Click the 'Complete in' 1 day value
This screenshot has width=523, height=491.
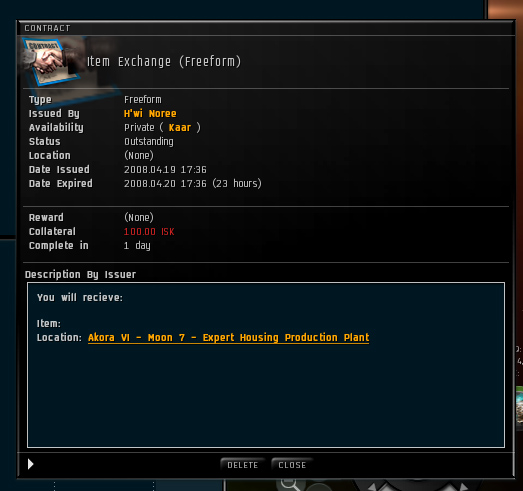point(137,246)
